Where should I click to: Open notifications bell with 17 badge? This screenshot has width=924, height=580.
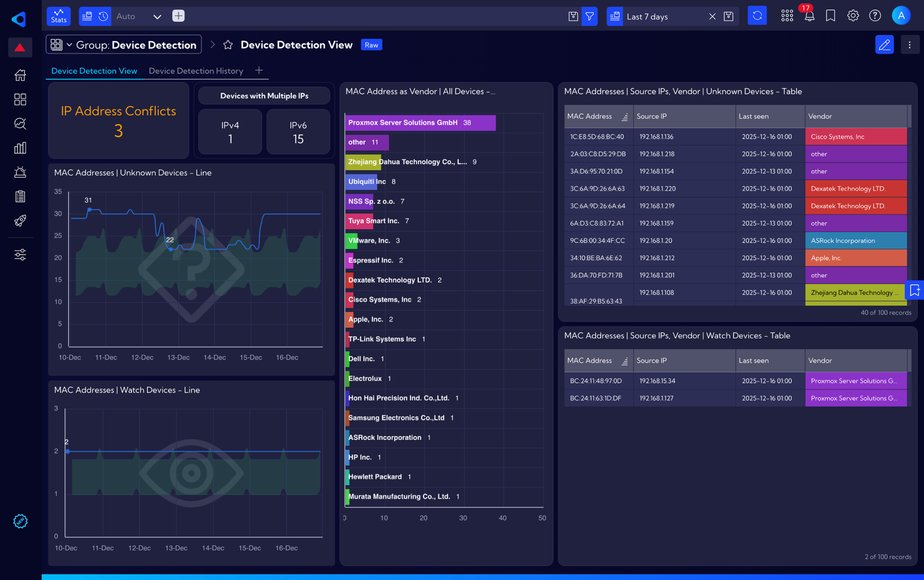pos(809,16)
